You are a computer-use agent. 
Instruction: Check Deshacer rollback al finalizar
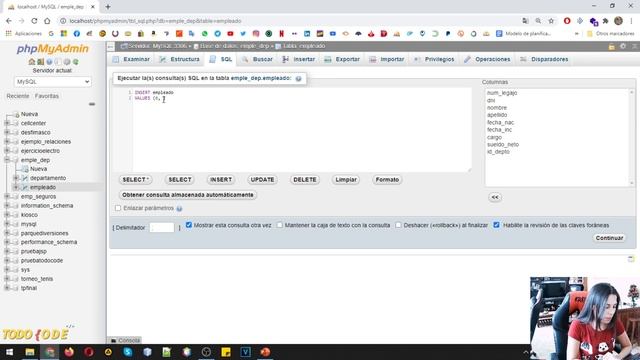pos(398,225)
